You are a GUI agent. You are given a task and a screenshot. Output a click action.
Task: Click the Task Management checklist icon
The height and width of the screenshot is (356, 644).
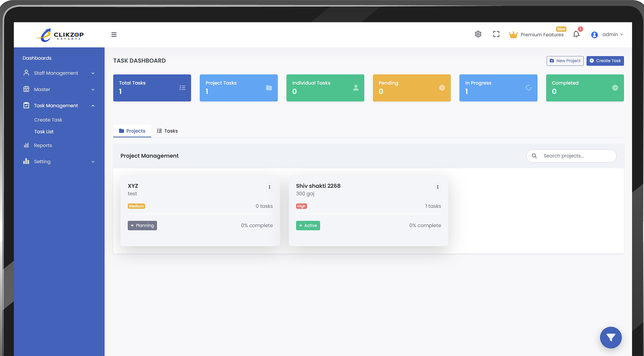[26, 105]
